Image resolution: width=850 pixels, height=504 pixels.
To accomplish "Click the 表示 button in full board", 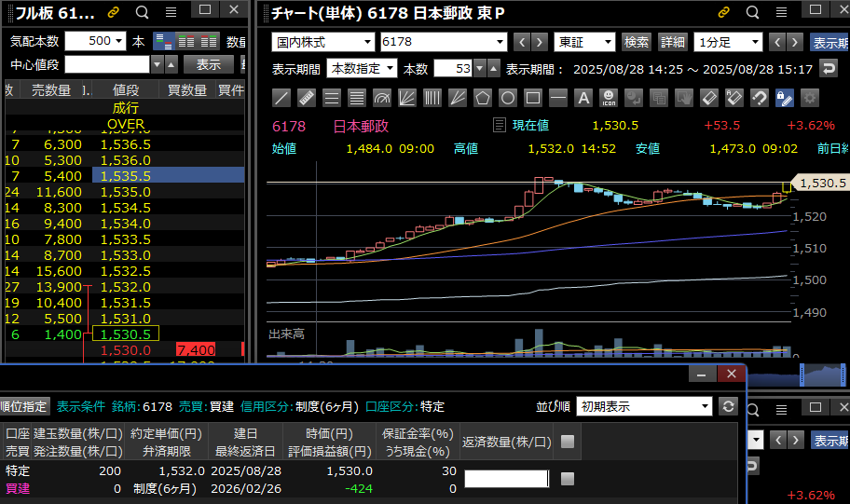I will tap(209, 64).
